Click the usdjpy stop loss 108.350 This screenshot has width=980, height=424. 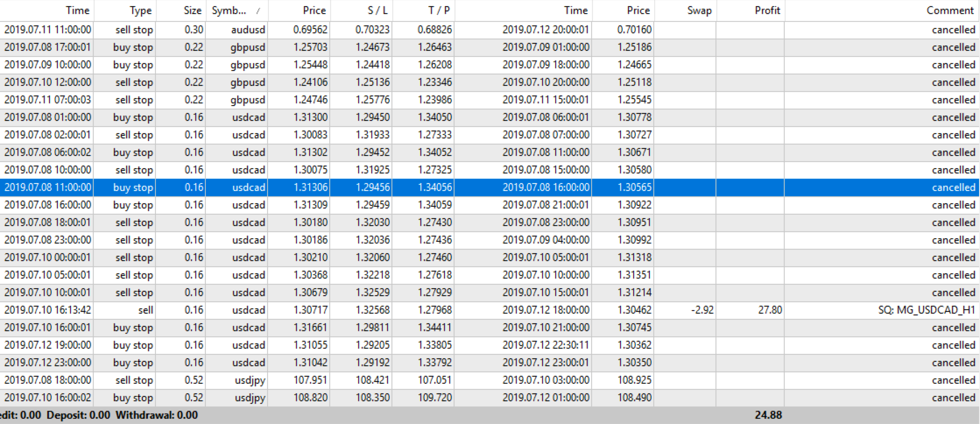[373, 398]
